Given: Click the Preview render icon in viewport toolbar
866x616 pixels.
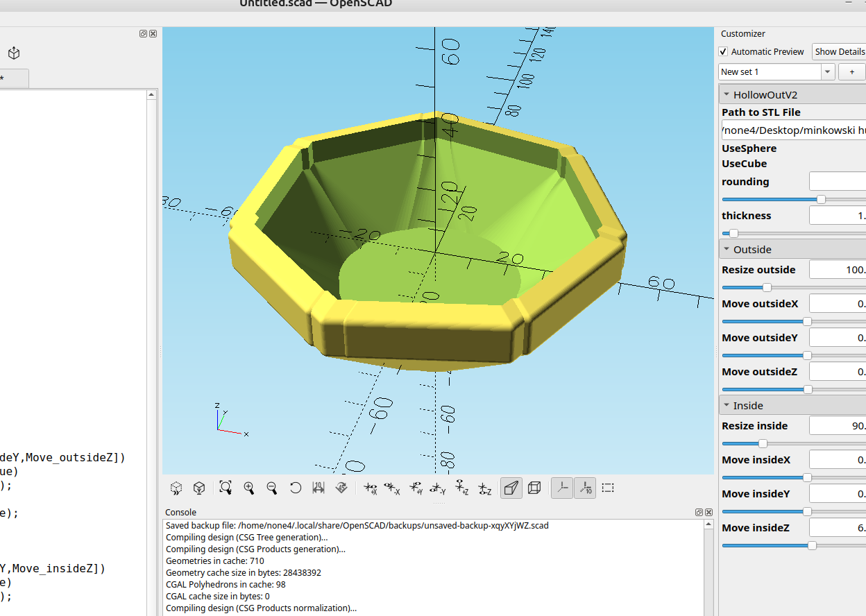Looking at the screenshot, I should pyautogui.click(x=176, y=488).
